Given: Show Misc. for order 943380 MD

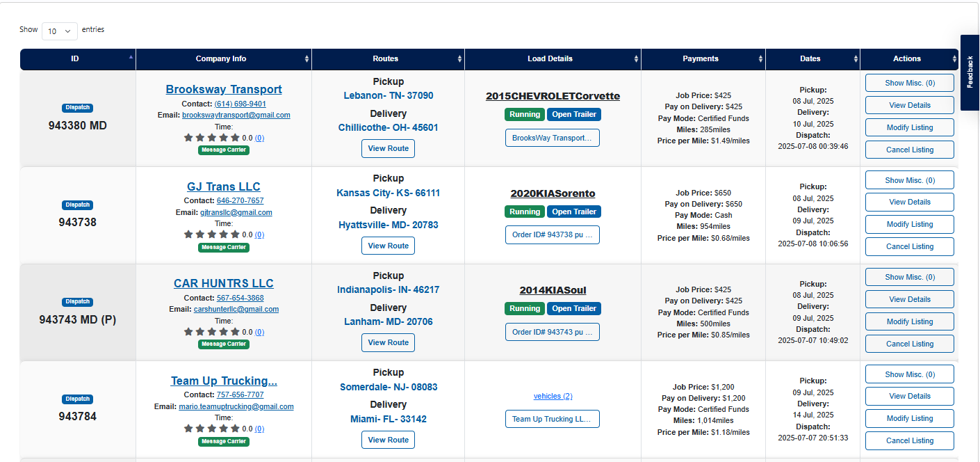Looking at the screenshot, I should [910, 83].
